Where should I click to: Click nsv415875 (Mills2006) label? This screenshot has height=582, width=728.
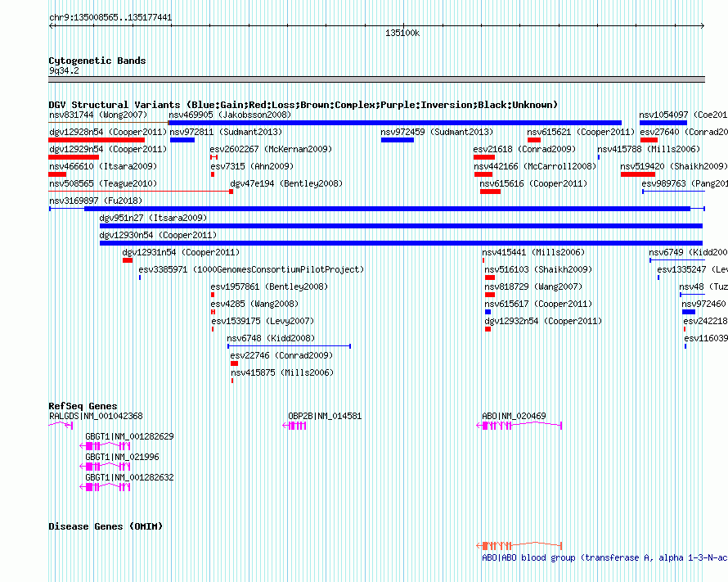coord(282,372)
